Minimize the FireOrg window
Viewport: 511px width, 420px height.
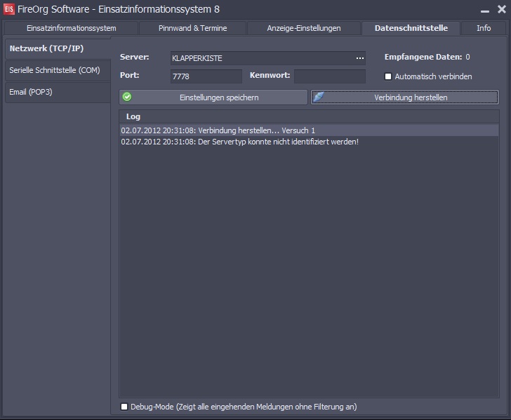(483, 10)
